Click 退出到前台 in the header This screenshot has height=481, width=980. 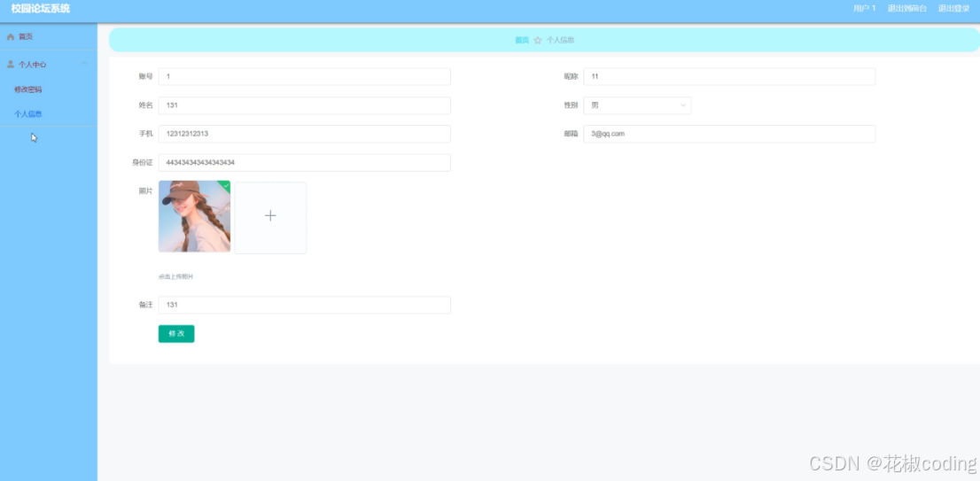(x=906, y=9)
